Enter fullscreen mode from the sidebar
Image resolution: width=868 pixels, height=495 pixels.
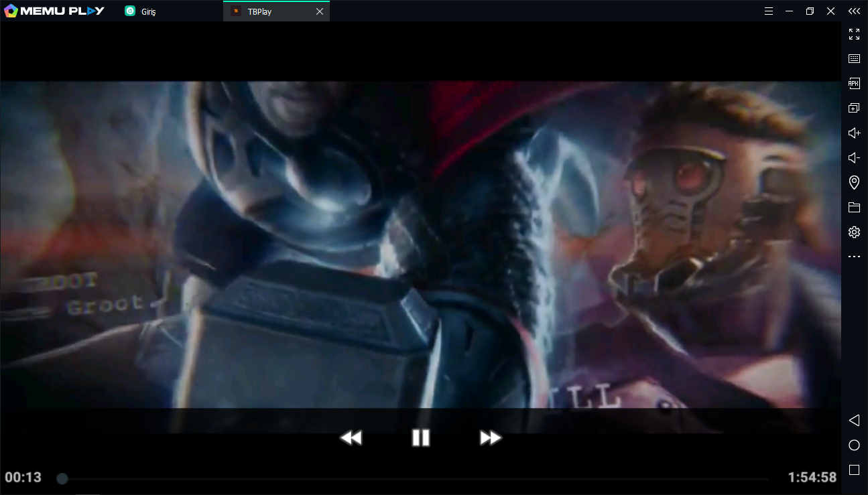click(854, 34)
